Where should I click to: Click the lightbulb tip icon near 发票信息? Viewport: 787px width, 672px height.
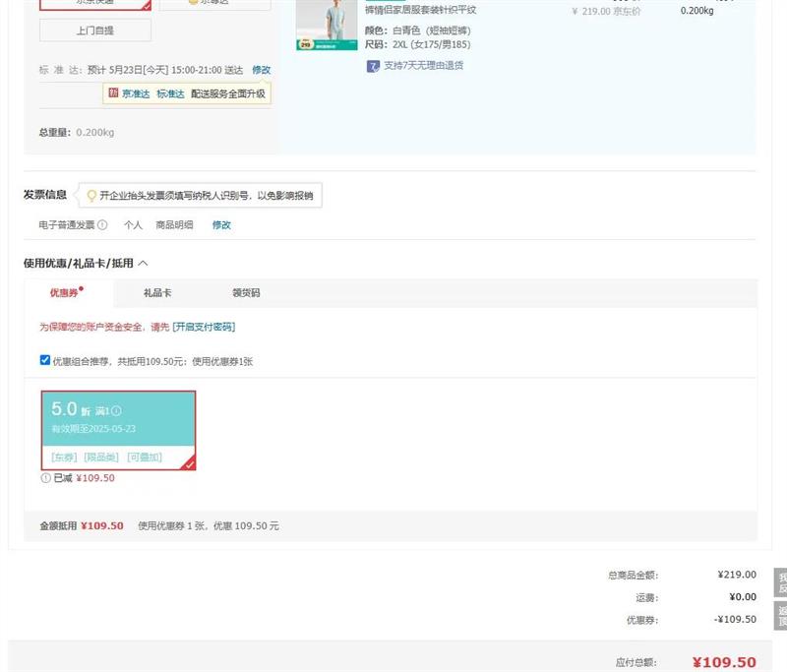91,196
